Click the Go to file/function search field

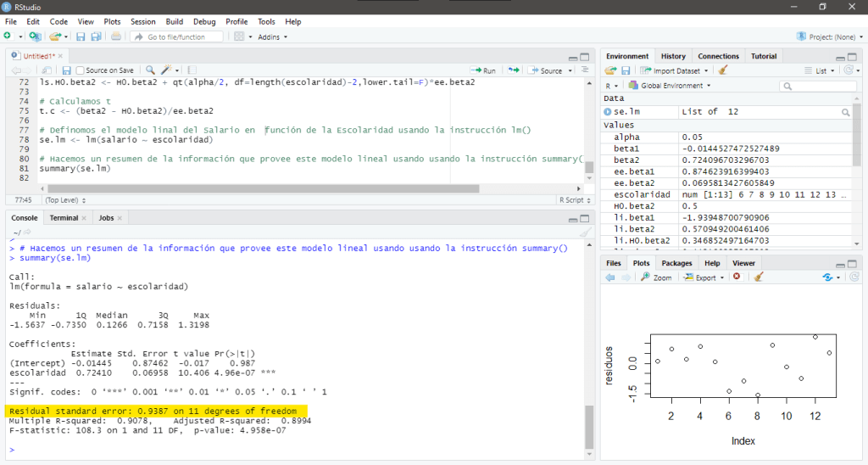point(176,36)
